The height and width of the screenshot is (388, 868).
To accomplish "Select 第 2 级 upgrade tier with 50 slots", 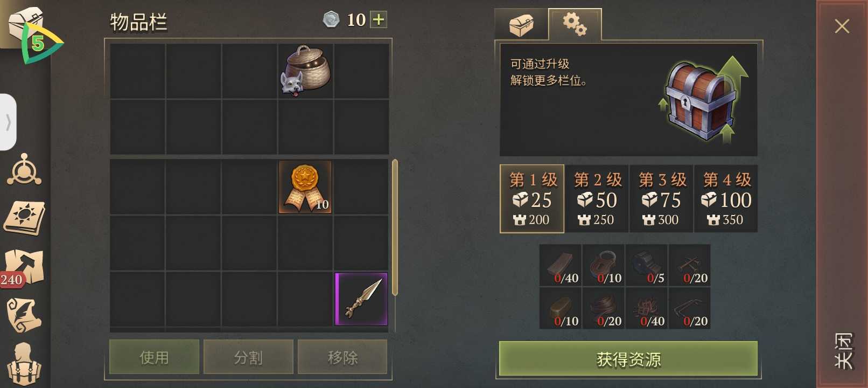I will tap(597, 199).
